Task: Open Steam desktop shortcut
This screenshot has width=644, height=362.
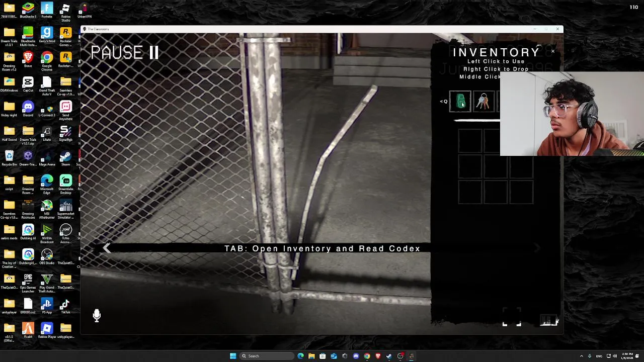Action: pos(66,158)
